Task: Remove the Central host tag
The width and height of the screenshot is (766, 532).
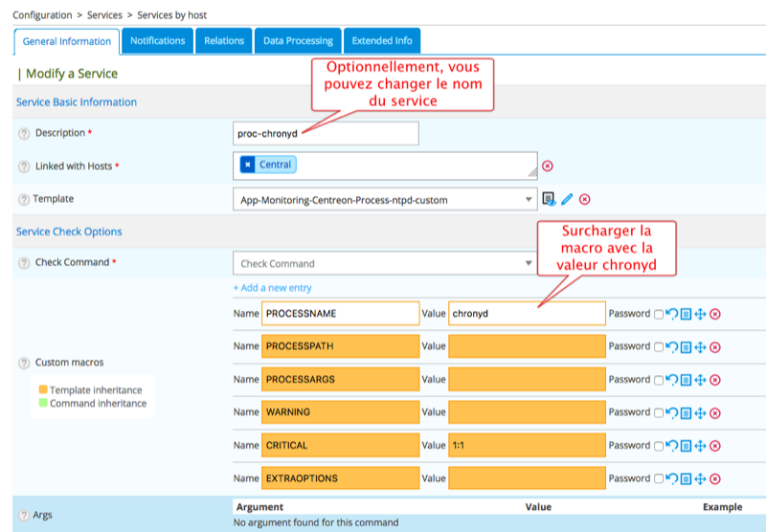Action: pyautogui.click(x=248, y=165)
